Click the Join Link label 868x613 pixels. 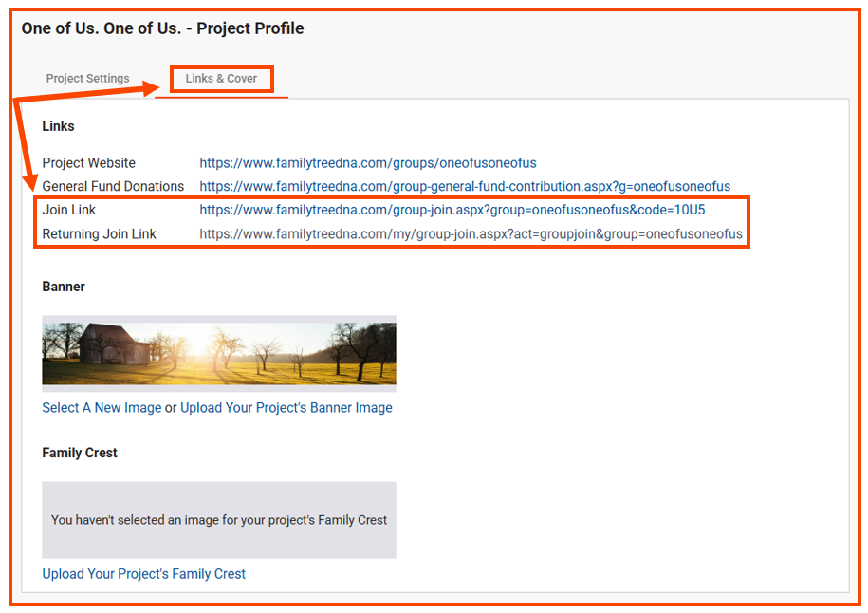68,210
